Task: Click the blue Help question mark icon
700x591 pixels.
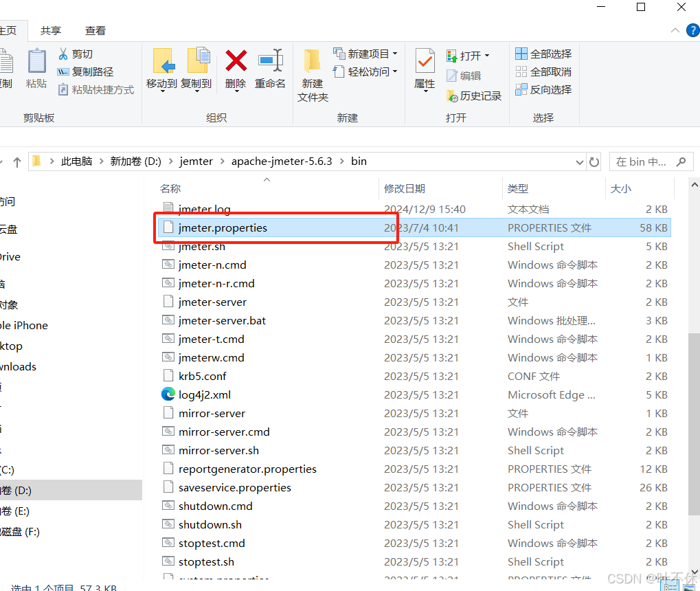Action: pyautogui.click(x=693, y=31)
